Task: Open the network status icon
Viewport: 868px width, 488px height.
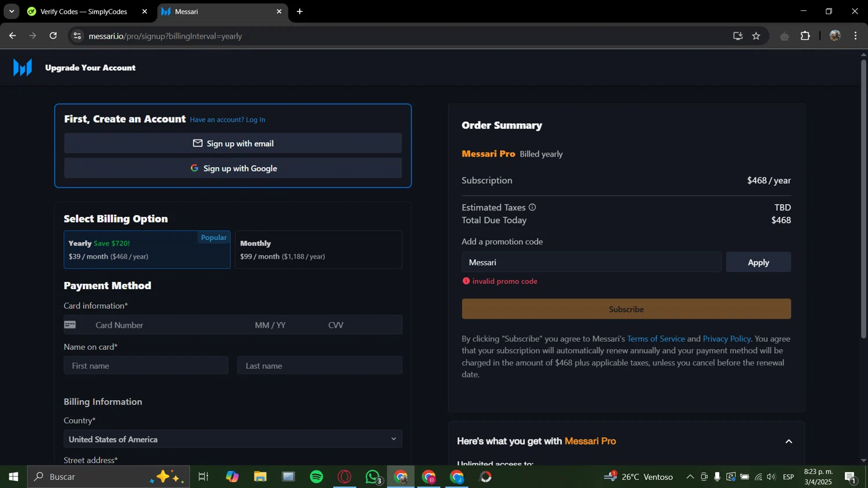Action: point(758,477)
